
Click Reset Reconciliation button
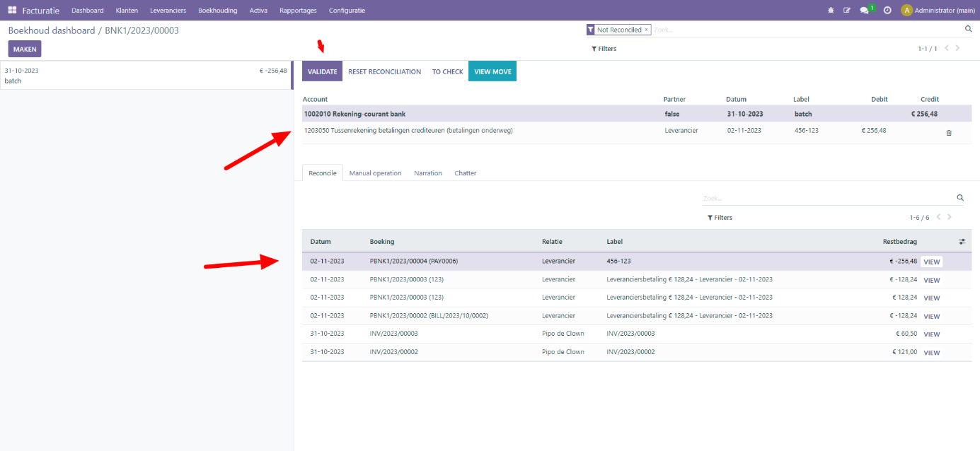coord(384,71)
